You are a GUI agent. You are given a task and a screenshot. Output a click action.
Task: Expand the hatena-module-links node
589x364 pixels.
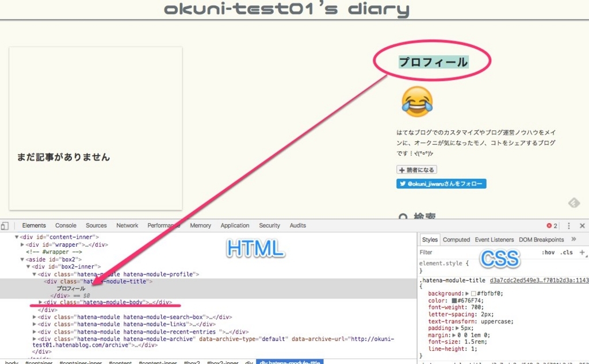point(34,324)
